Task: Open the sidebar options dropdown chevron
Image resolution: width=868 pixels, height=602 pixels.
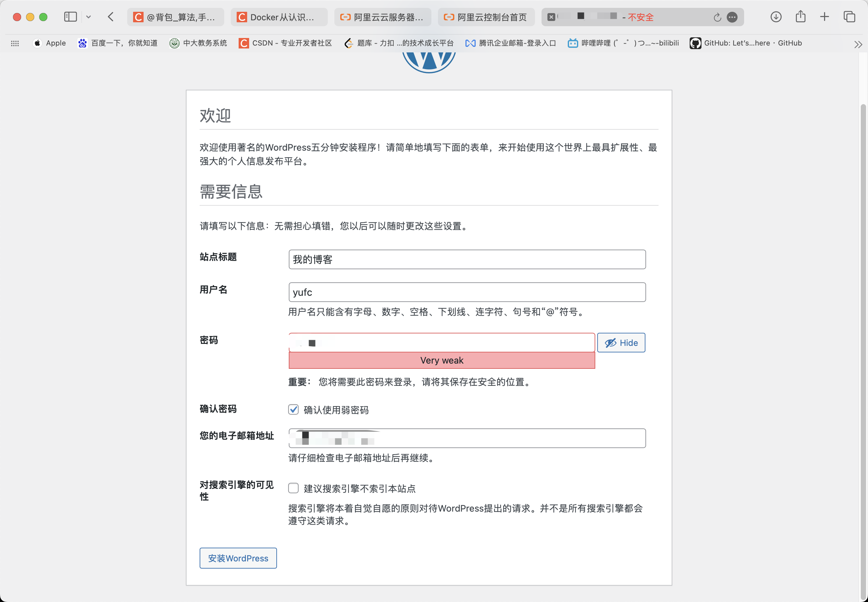Action: click(x=88, y=17)
